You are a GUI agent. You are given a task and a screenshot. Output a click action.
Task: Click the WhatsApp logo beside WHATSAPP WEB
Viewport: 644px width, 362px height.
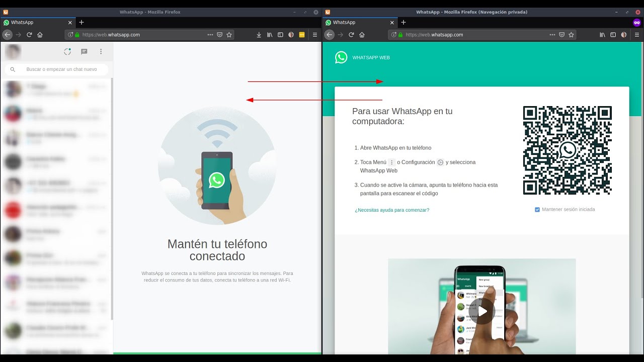tap(341, 57)
